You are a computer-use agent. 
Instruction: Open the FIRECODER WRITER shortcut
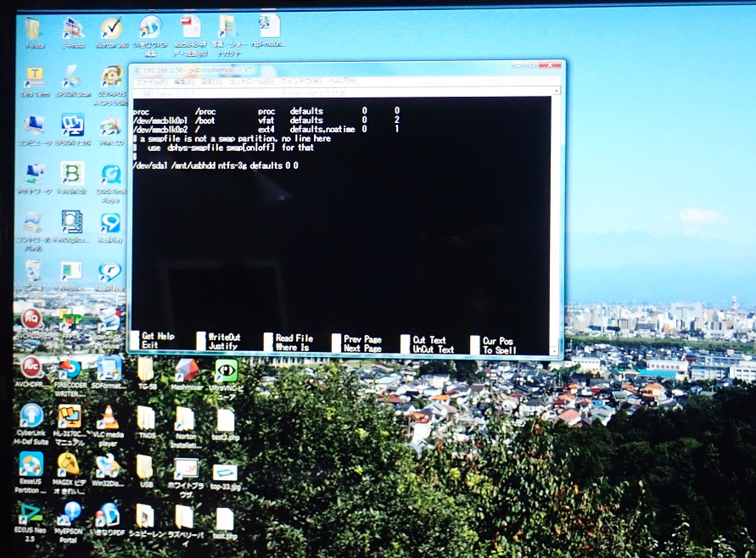[x=70, y=377]
